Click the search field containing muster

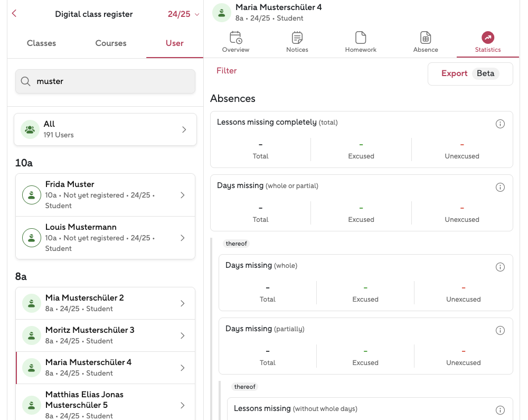(x=111, y=81)
